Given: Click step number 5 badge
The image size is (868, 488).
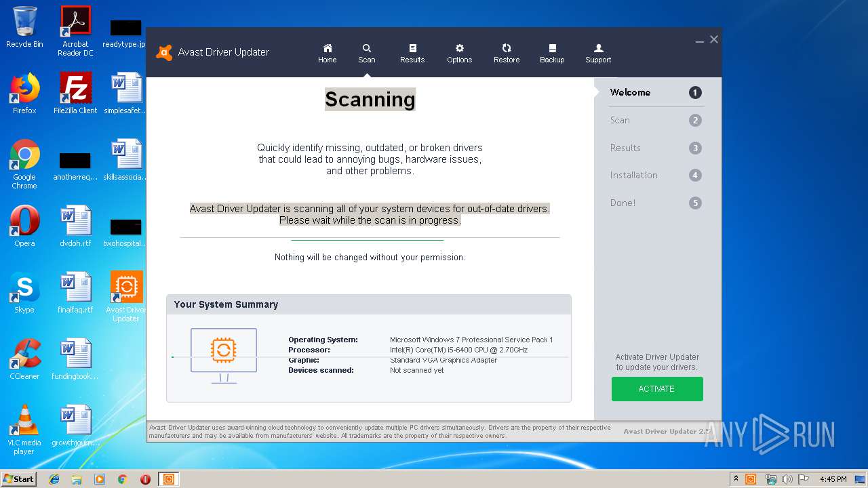Looking at the screenshot, I should coord(695,203).
